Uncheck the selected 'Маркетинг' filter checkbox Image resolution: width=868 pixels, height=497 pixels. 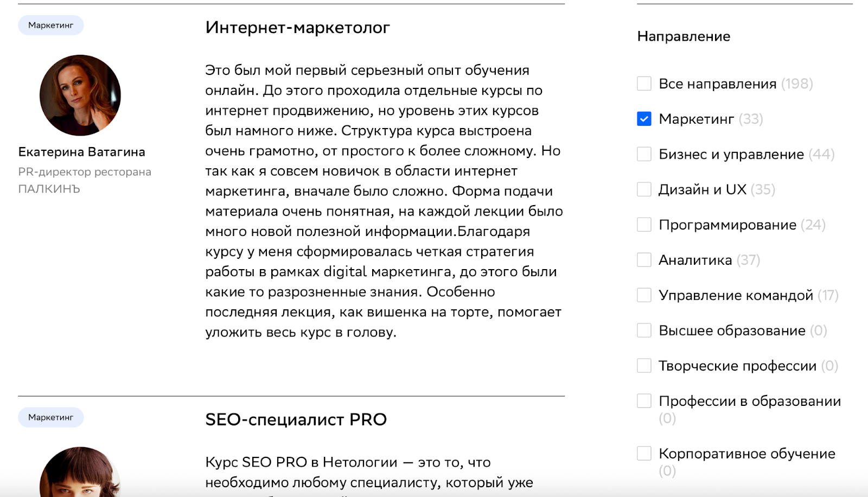tap(644, 119)
